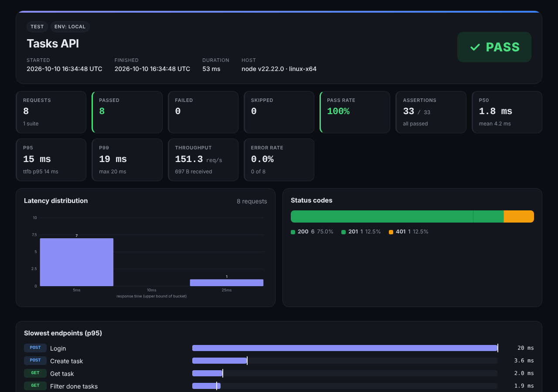The image size is (558, 392).
Task: Select the 201 legend entry
Action: [x=361, y=232]
